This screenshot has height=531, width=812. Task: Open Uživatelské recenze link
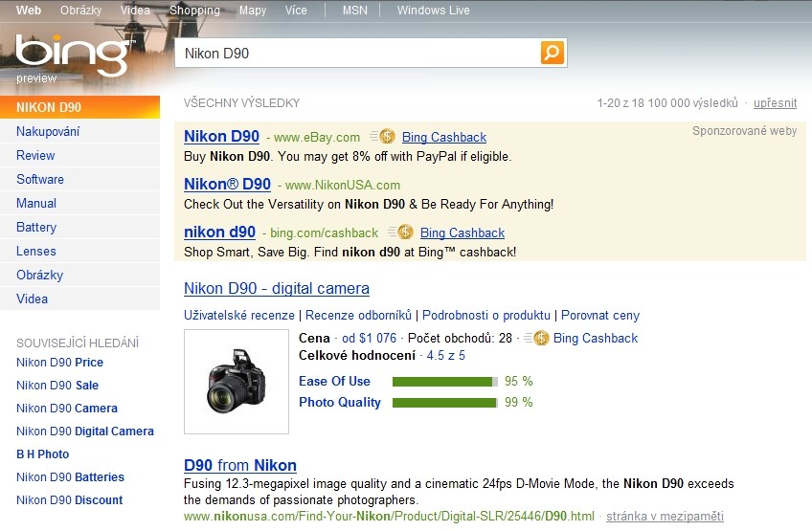tap(238, 315)
